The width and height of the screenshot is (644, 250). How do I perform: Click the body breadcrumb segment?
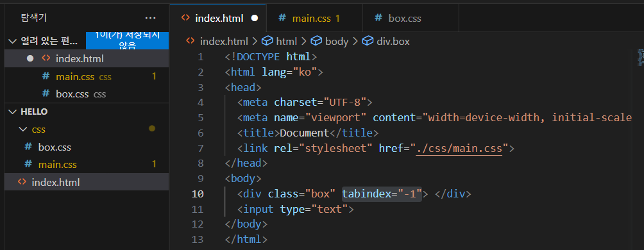pyautogui.click(x=337, y=42)
